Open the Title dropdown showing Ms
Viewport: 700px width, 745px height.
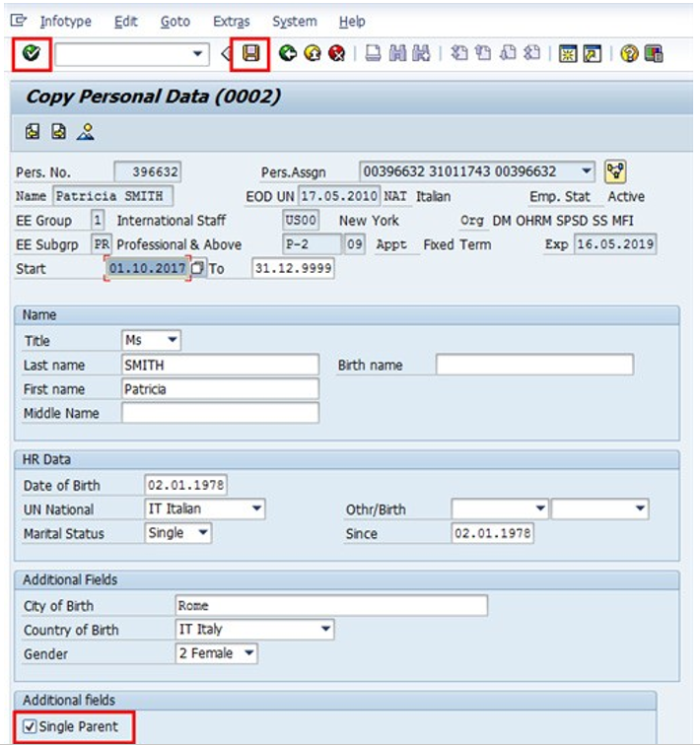[173, 340]
